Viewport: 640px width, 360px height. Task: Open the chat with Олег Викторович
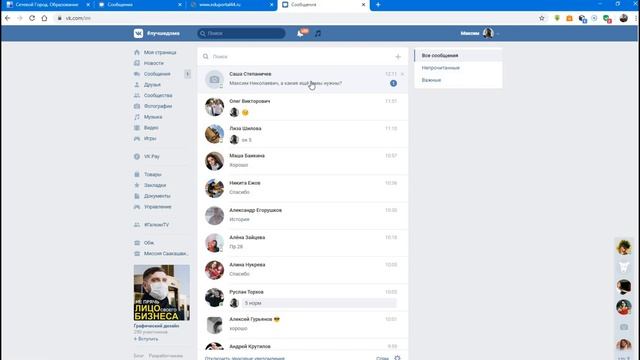303,107
